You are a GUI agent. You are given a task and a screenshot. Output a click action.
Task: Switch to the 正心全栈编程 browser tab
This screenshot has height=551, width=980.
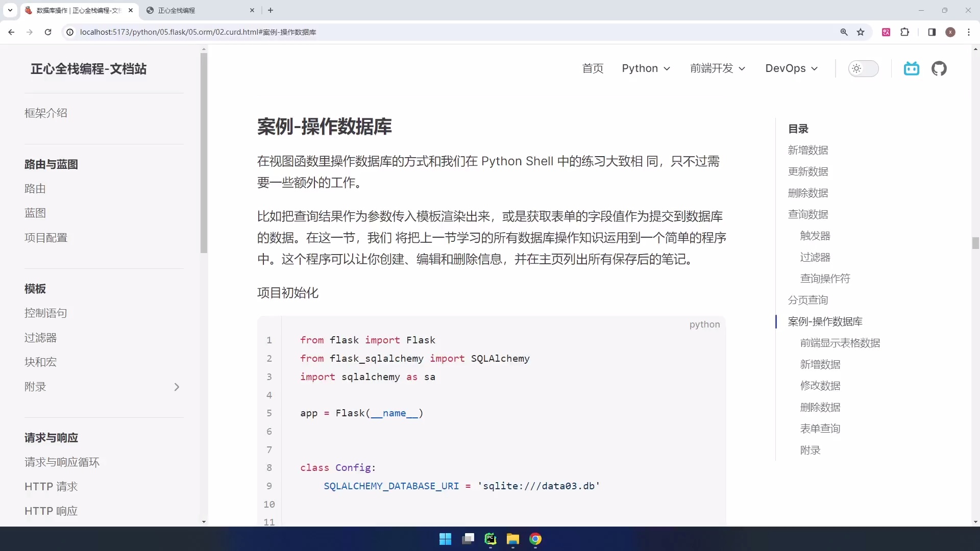pyautogui.click(x=176, y=10)
